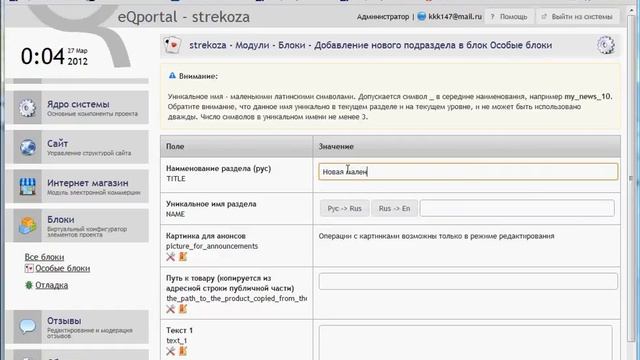Focus the Уникальное имя раздела input field

[x=517, y=208]
